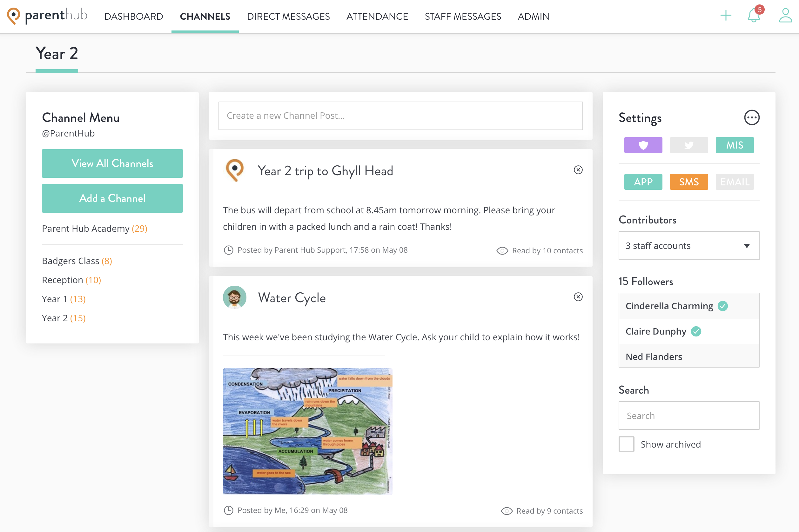Viewport: 799px width, 532px height.
Task: Open Year 2 (15) channel link
Action: click(64, 318)
